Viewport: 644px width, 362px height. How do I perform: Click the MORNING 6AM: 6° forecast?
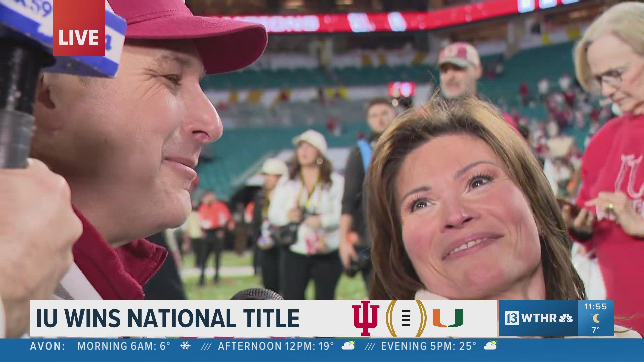pyautogui.click(x=124, y=346)
